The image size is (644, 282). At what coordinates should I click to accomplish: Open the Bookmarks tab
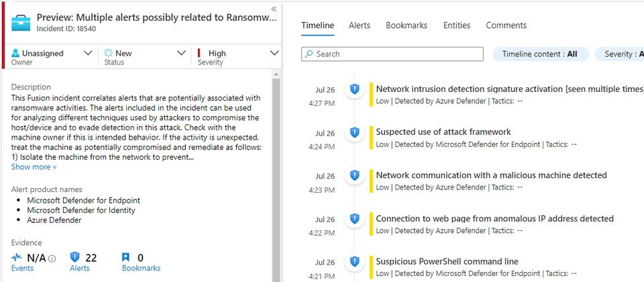(x=406, y=26)
